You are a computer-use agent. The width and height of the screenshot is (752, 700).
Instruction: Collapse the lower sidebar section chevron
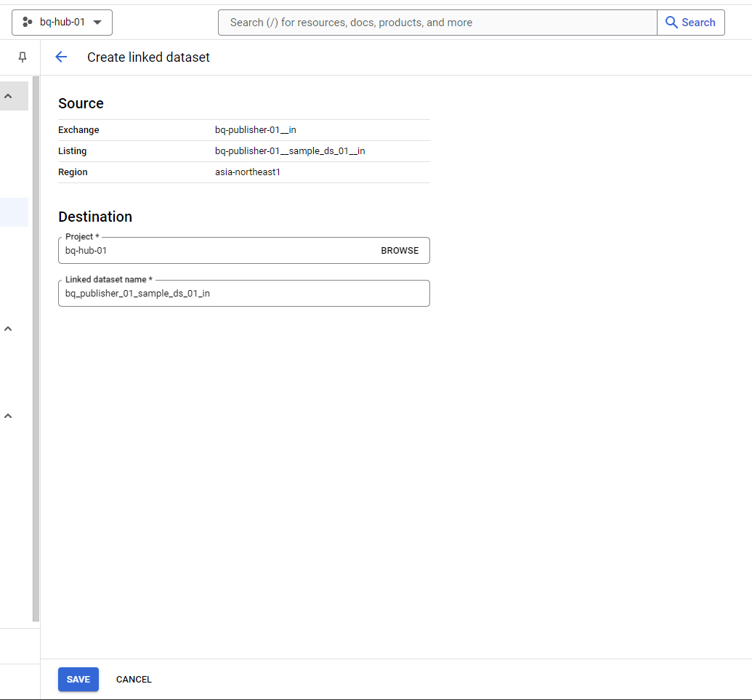8,416
